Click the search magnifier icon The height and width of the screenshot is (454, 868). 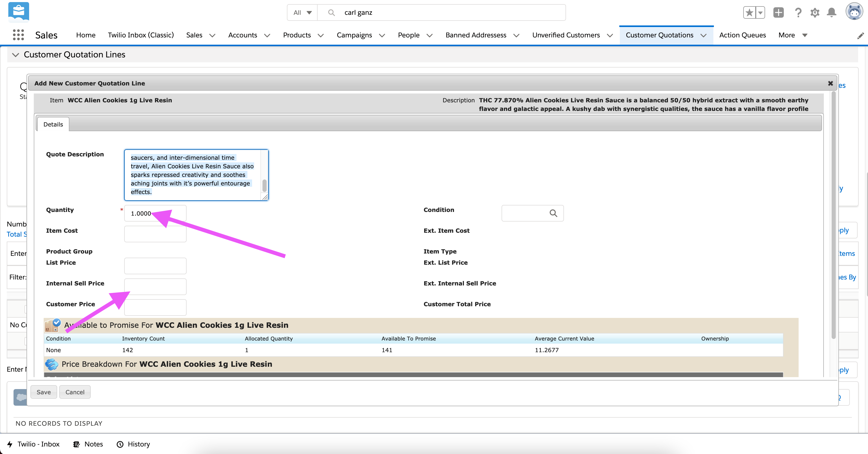point(331,12)
